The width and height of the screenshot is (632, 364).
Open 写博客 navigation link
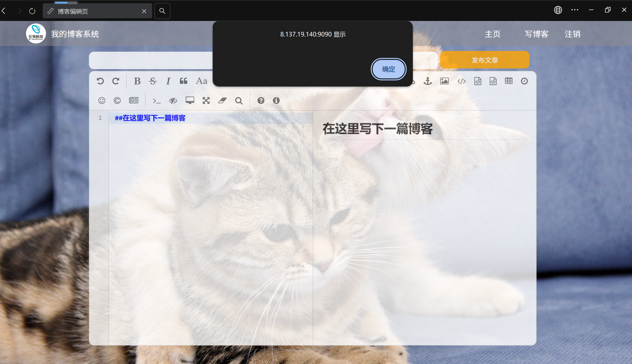537,34
